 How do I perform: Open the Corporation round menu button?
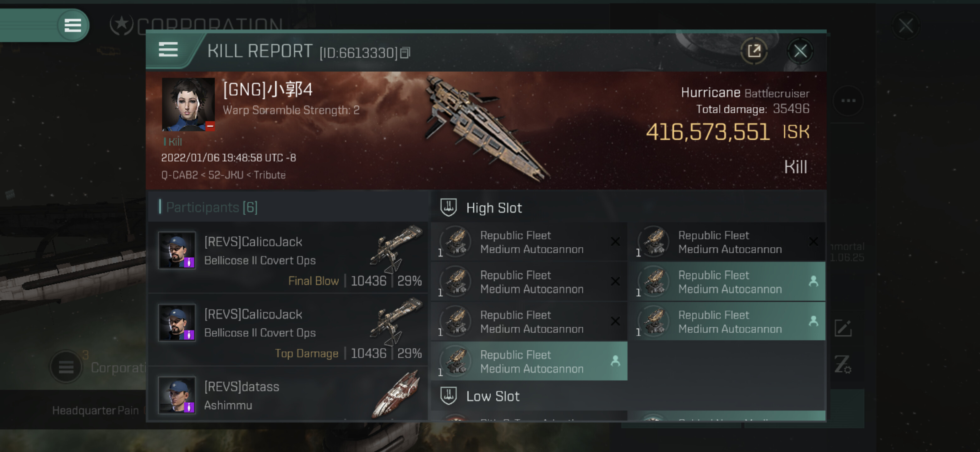pyautogui.click(x=66, y=367)
